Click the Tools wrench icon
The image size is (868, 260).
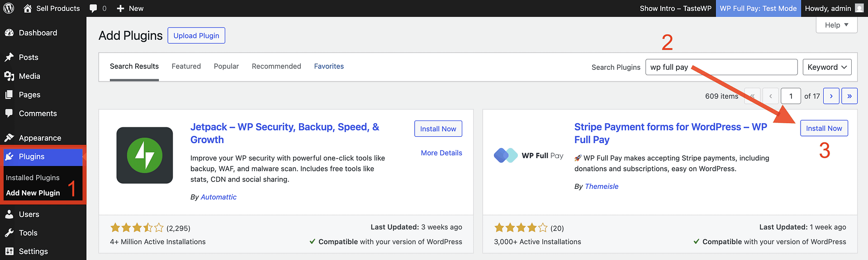click(9, 233)
